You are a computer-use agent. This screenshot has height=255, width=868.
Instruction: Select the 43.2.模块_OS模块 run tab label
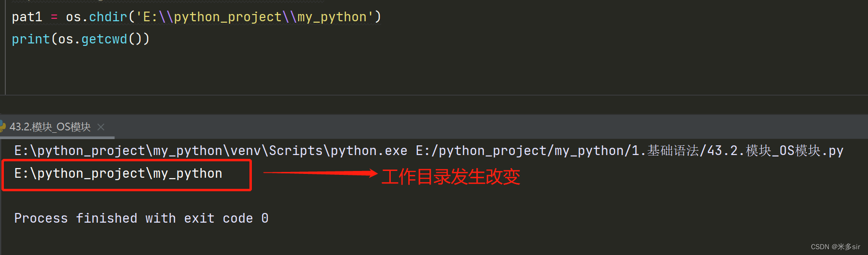(x=50, y=127)
